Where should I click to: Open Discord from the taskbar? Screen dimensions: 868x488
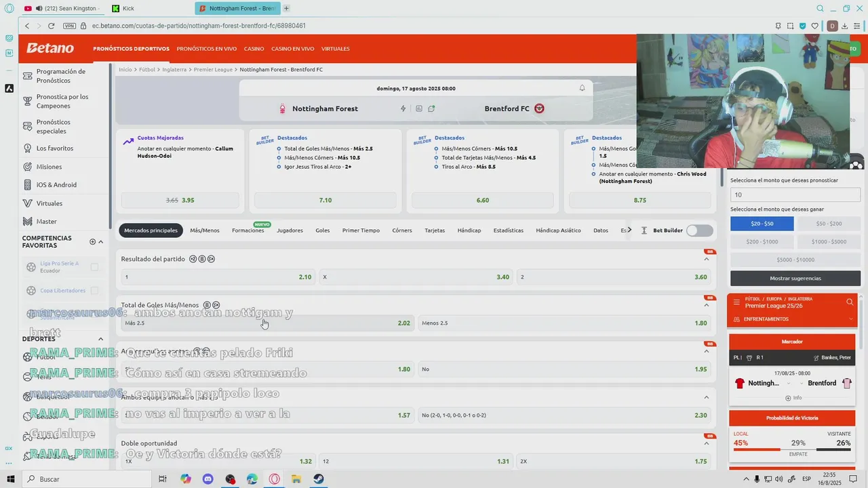pyautogui.click(x=208, y=479)
